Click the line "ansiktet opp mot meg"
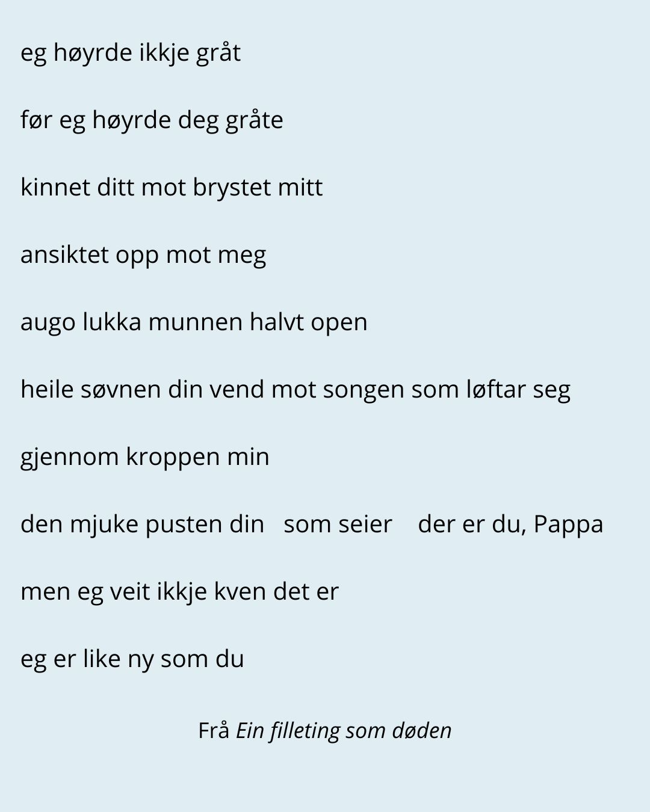The height and width of the screenshot is (812, 650). [x=143, y=255]
